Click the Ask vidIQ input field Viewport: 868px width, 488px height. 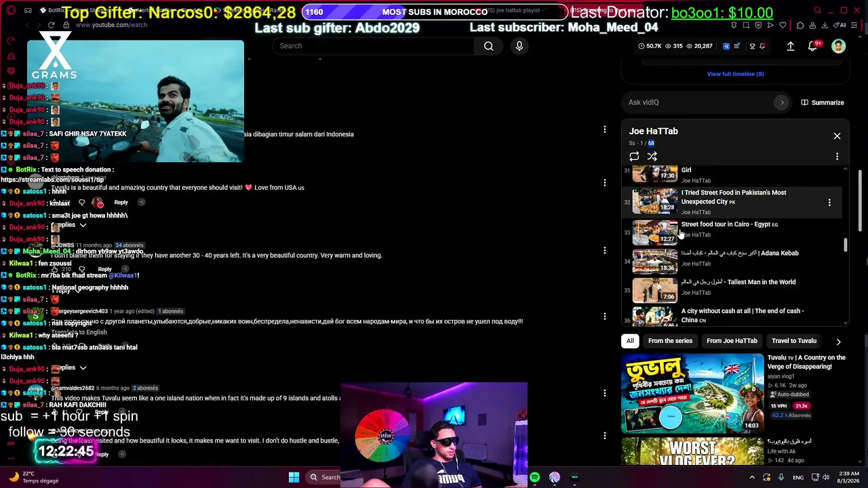point(700,102)
